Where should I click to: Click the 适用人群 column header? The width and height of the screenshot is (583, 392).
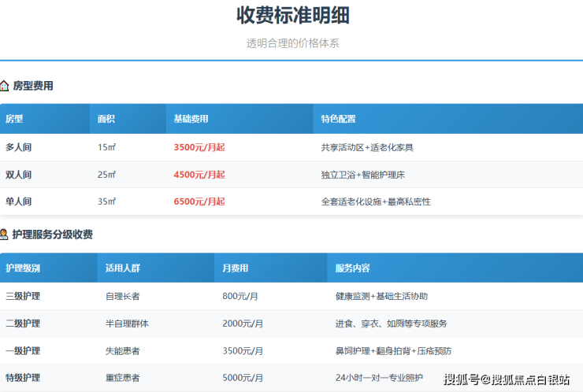(x=122, y=268)
